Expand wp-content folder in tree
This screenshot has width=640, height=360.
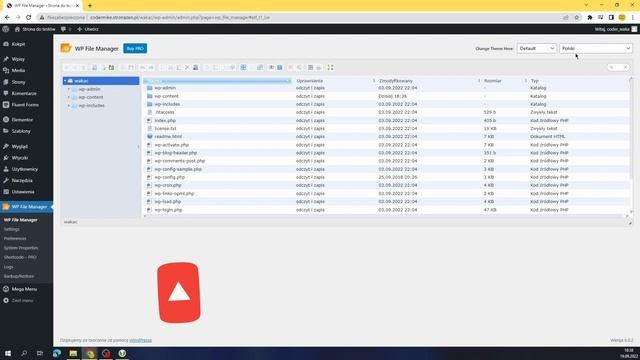pos(69,97)
